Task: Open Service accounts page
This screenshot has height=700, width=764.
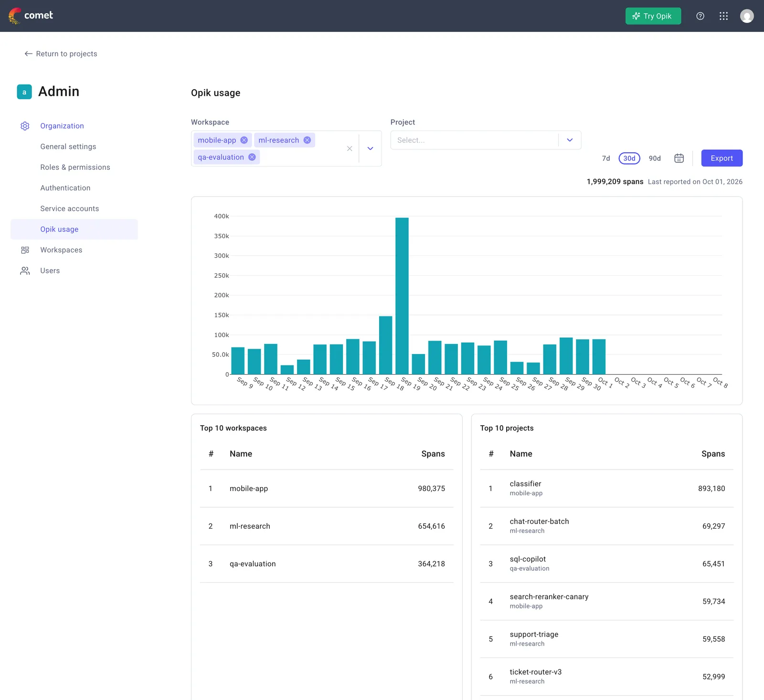Action: coord(70,209)
